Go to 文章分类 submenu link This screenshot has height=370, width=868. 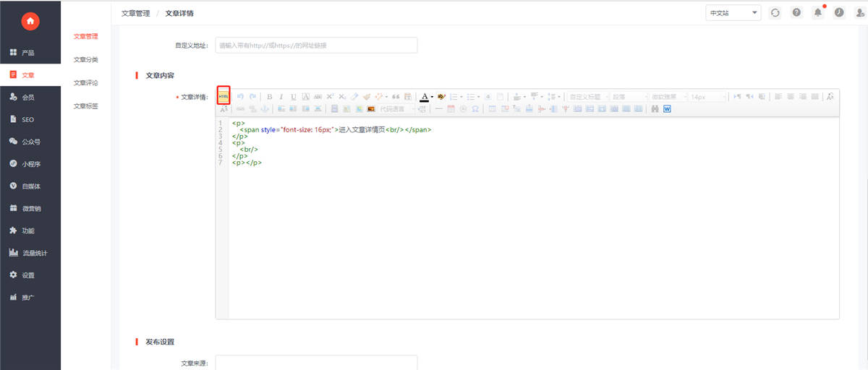point(86,59)
